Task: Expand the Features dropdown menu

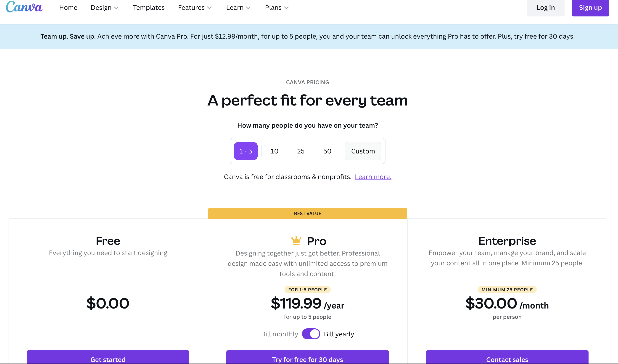Action: pyautogui.click(x=195, y=7)
